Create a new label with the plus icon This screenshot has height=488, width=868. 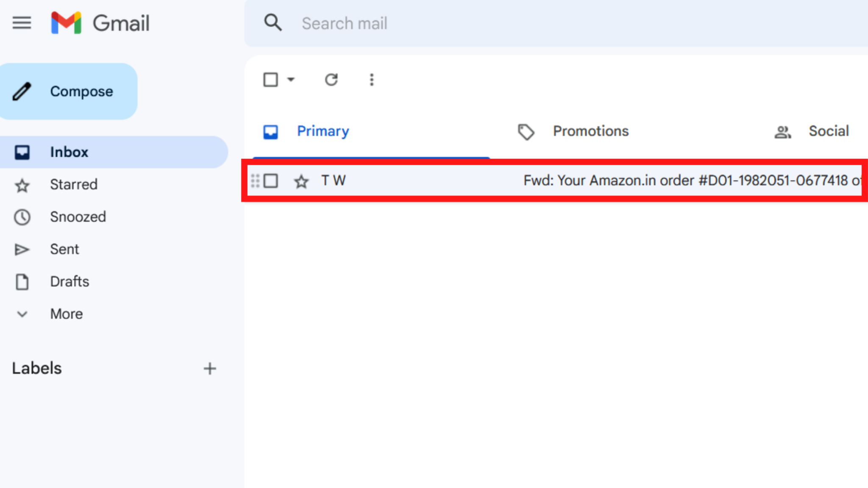click(x=209, y=368)
